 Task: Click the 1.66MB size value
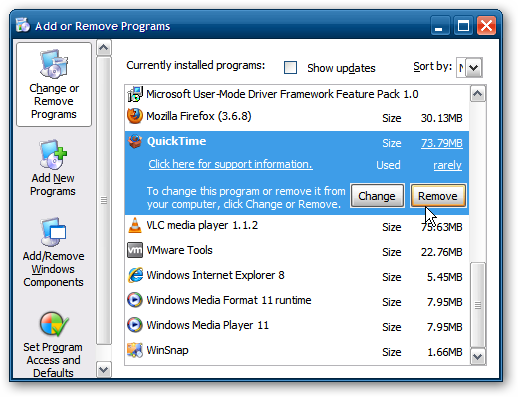pos(445,352)
